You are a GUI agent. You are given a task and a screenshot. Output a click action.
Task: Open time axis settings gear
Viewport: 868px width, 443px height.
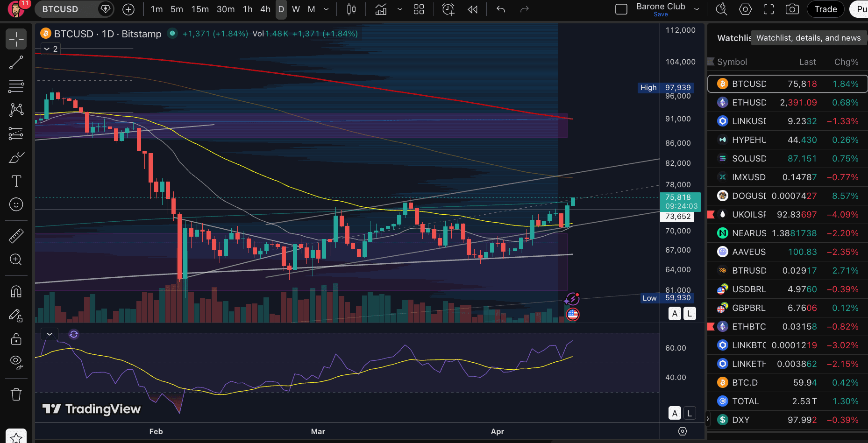pyautogui.click(x=683, y=431)
